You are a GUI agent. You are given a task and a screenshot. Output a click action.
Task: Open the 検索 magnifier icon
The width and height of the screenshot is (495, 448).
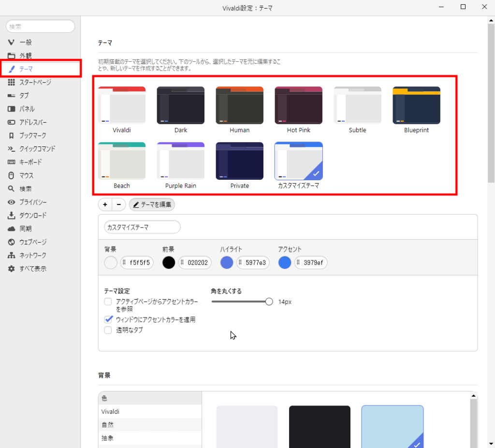pyautogui.click(x=12, y=189)
